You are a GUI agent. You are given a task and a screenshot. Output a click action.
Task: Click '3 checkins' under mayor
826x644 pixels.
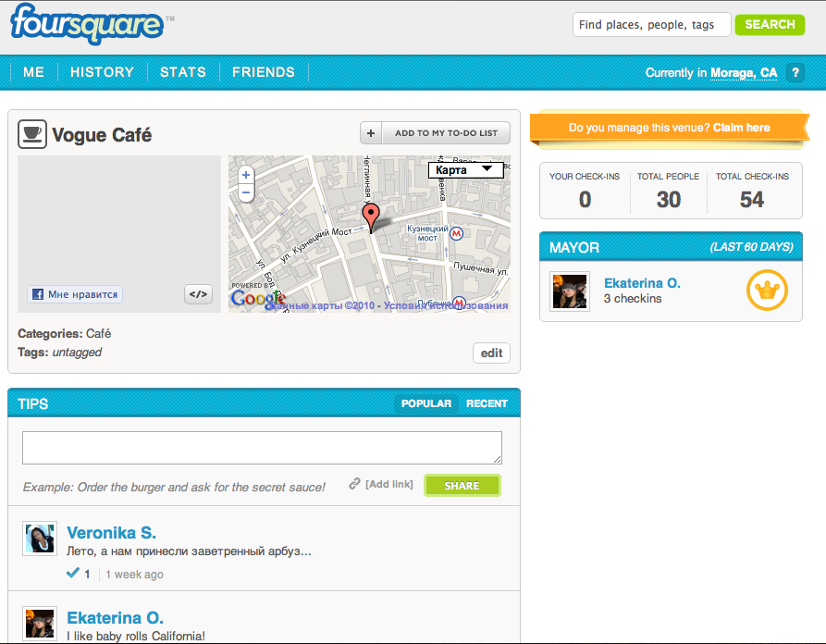click(633, 298)
